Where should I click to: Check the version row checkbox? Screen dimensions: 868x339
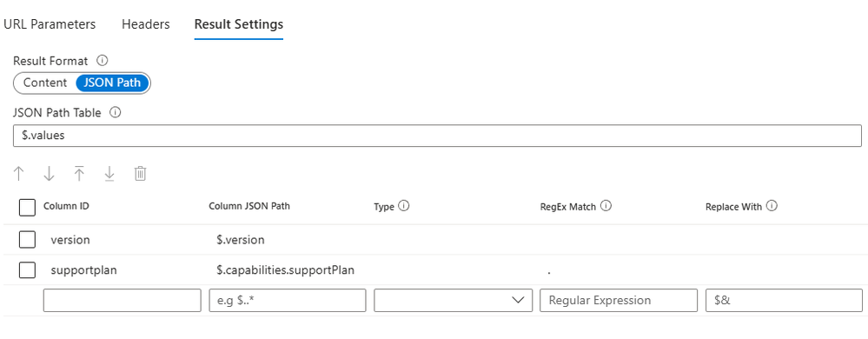(27, 240)
